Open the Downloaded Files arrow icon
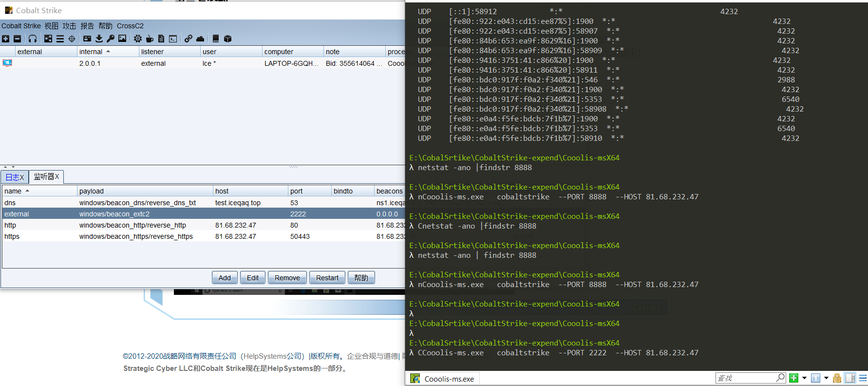Viewport: 868px width, 386px height. click(x=99, y=39)
